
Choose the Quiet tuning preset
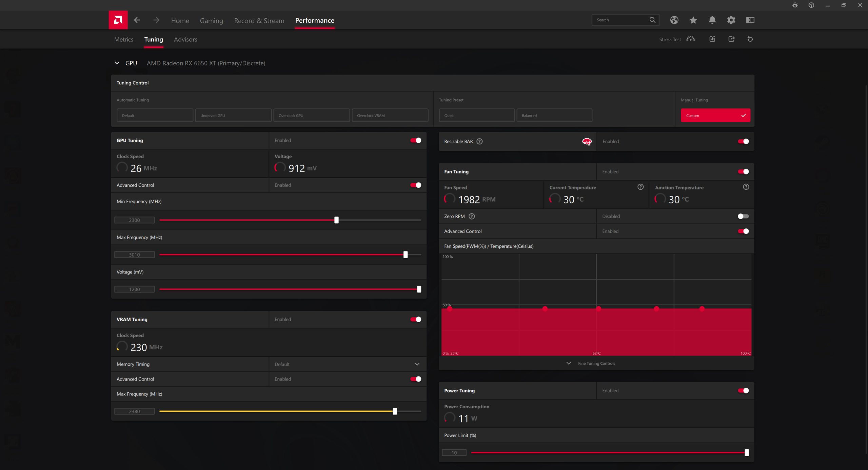click(476, 116)
